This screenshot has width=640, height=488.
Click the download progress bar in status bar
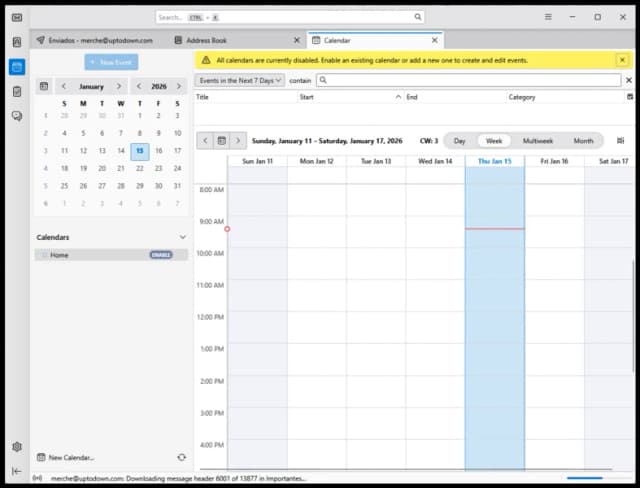584,478
